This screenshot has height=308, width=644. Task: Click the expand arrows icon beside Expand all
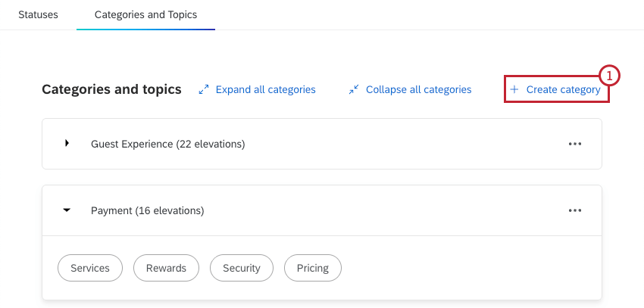pos(203,89)
